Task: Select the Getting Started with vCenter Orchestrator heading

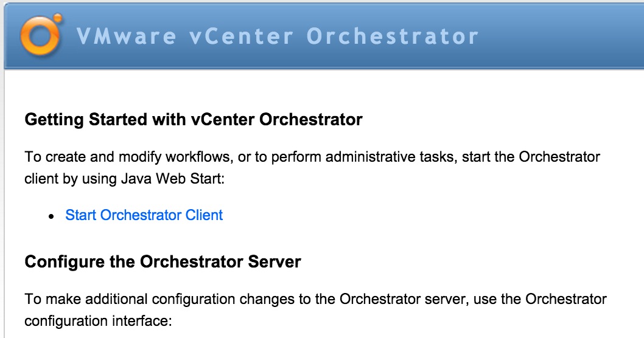Action: (194, 119)
